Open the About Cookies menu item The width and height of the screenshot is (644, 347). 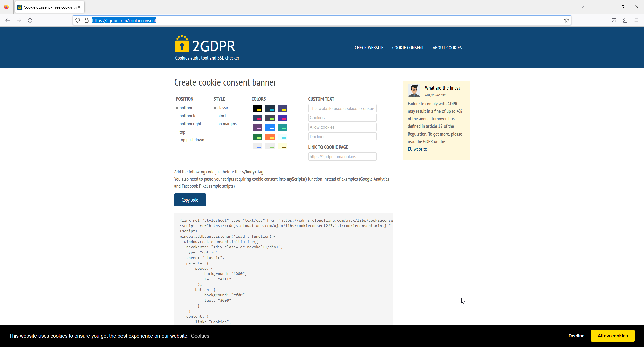(x=447, y=48)
